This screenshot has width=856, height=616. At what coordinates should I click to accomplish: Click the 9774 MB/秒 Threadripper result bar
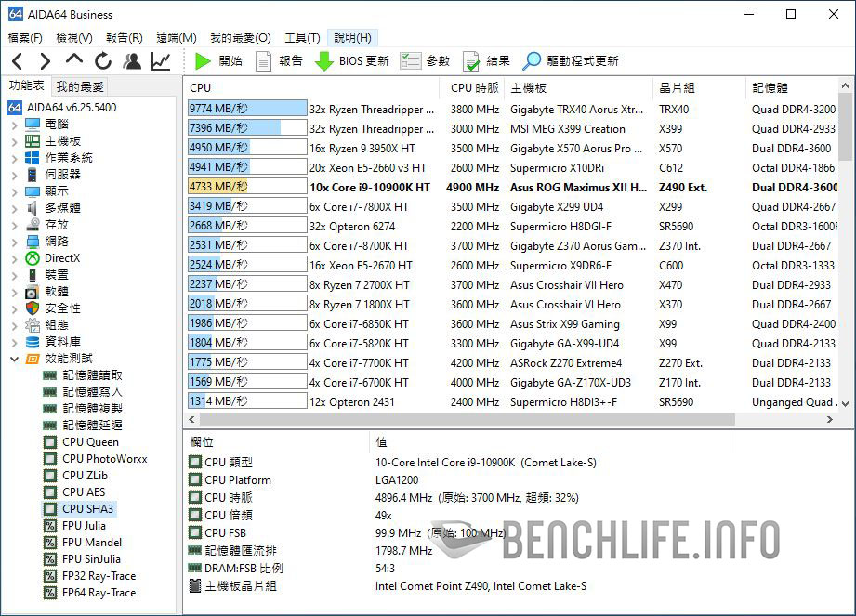click(x=247, y=110)
